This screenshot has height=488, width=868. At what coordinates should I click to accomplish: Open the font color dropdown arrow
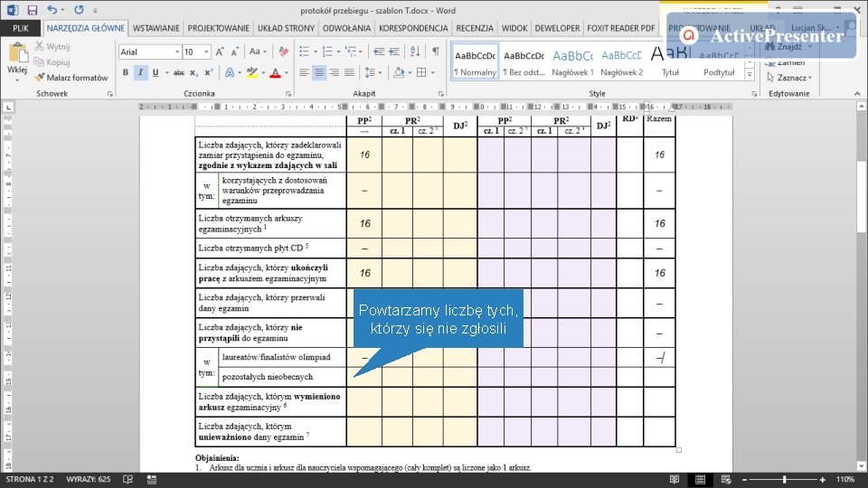287,72
